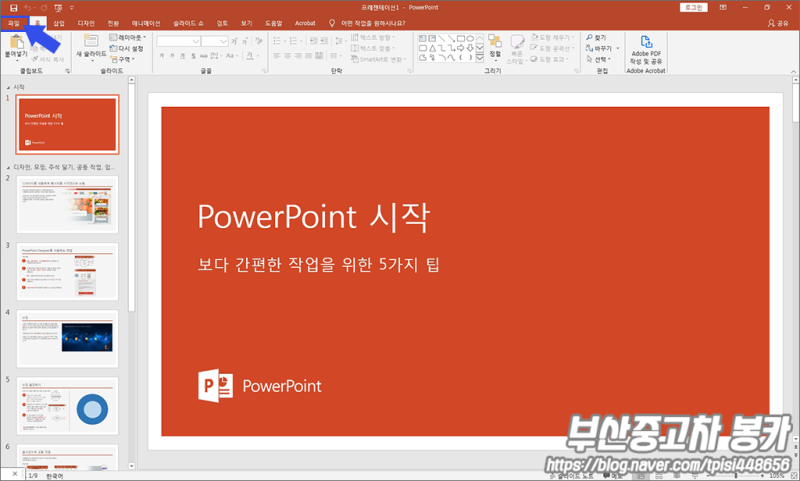
Task: Select the oval shape in shapes gallery
Action: tap(470, 38)
